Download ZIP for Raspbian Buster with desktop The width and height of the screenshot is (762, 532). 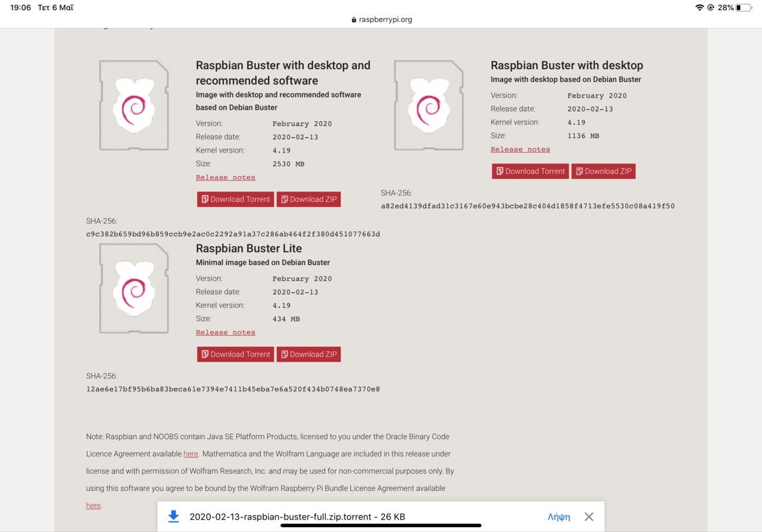(603, 171)
